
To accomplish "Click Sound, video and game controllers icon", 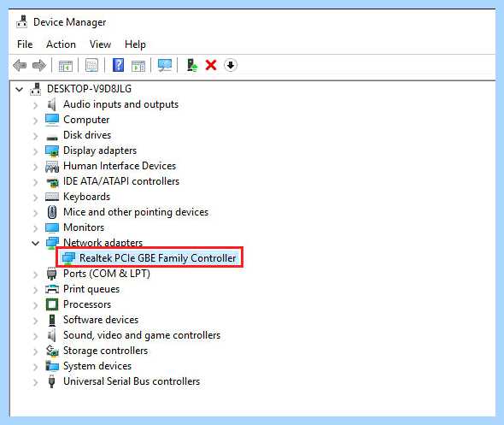I will [x=52, y=335].
